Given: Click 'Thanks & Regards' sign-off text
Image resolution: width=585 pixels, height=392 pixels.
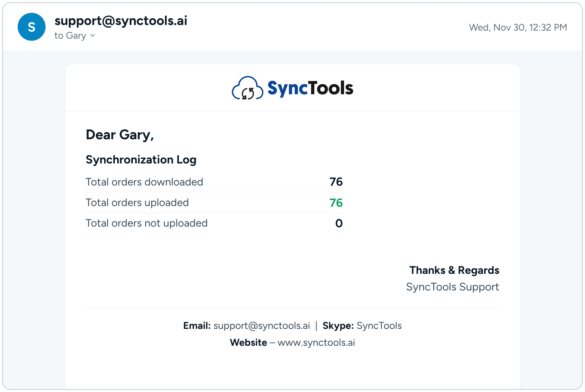Looking at the screenshot, I should 454,270.
